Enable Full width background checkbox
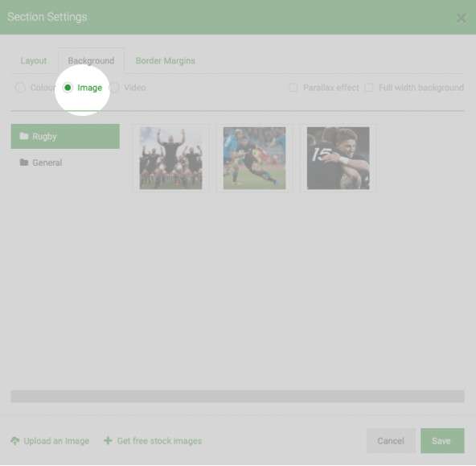This screenshot has width=476, height=466. (369, 88)
